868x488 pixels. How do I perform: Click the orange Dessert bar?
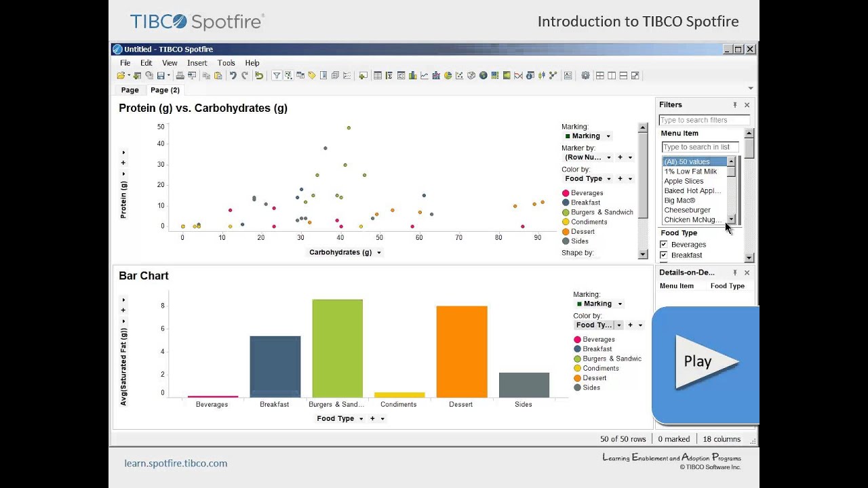462,352
